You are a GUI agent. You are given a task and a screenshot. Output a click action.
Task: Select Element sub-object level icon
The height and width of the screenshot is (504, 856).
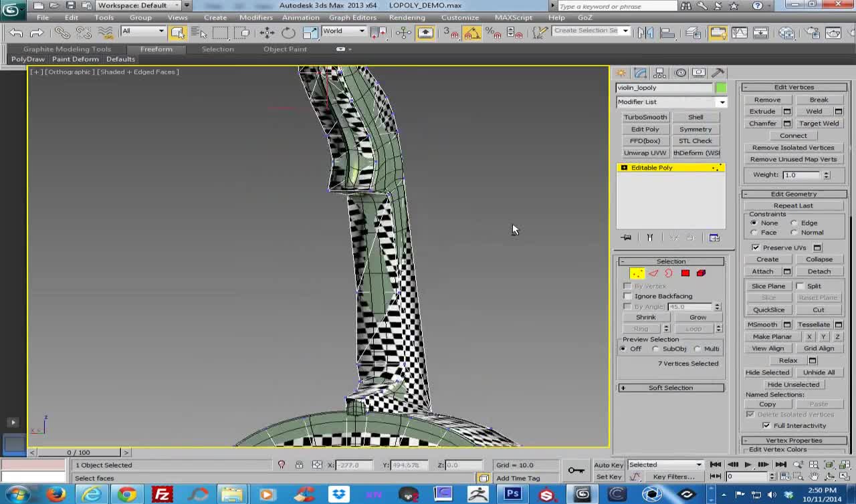[x=701, y=273]
